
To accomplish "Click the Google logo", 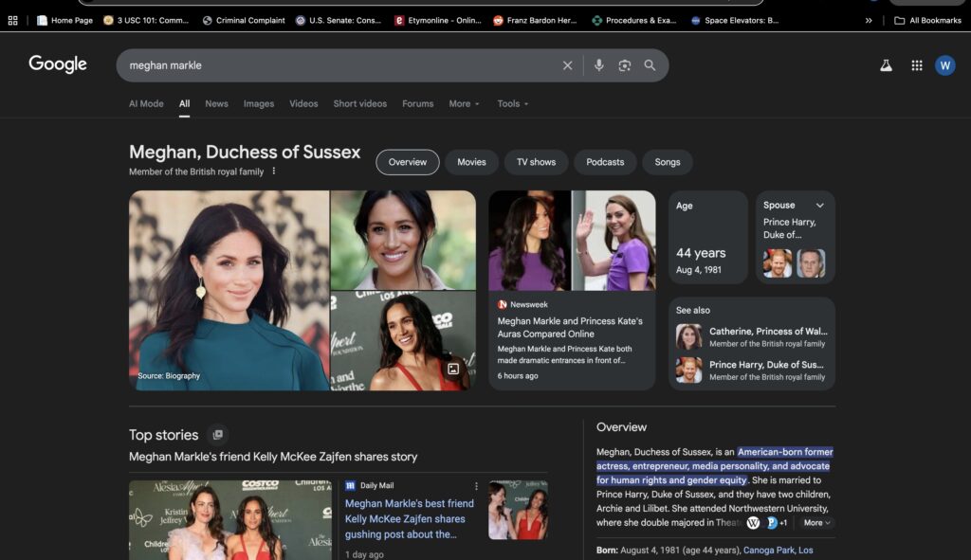I will 58,64.
